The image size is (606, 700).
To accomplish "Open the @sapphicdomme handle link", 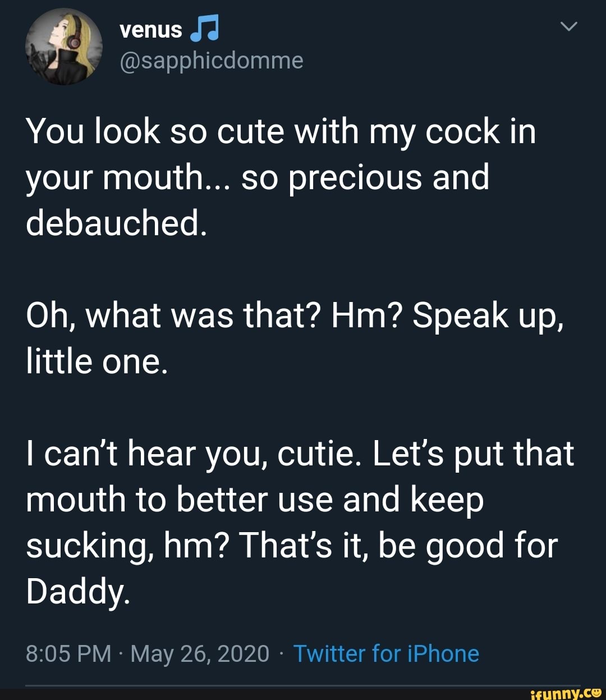I will (212, 60).
